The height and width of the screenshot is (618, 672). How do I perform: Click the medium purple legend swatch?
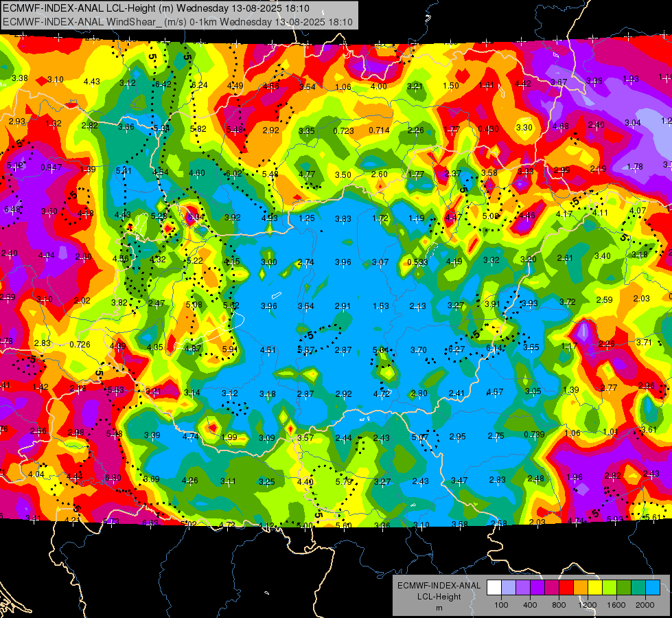(523, 587)
